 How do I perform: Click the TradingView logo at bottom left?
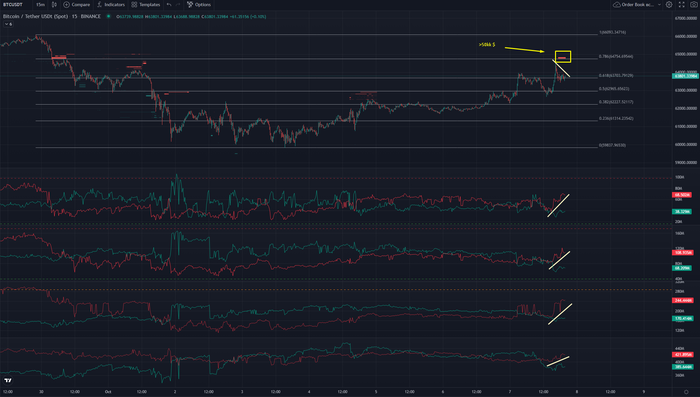(x=8, y=380)
